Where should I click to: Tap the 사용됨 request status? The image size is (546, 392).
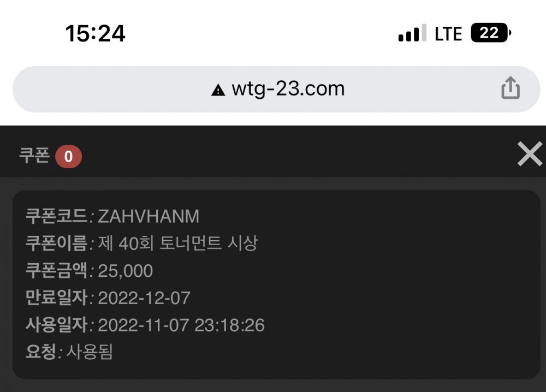(x=90, y=352)
